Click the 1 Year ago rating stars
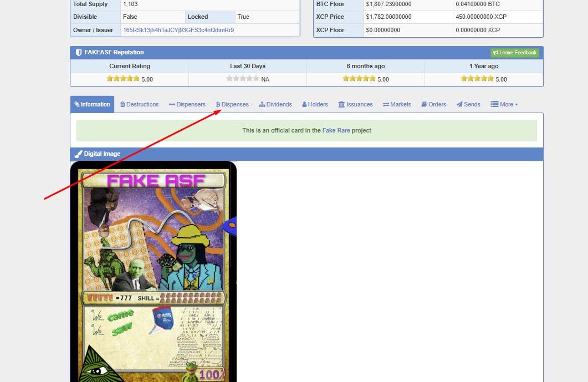 (477, 78)
